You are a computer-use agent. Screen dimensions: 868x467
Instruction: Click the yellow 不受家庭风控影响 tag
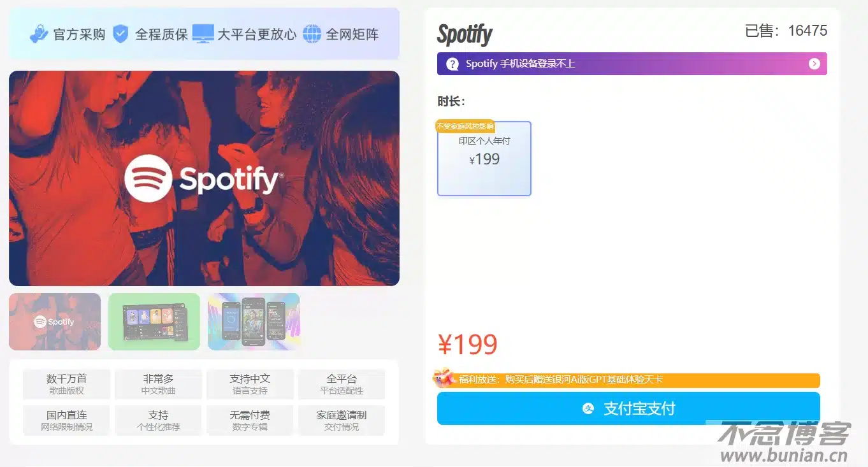pos(465,126)
